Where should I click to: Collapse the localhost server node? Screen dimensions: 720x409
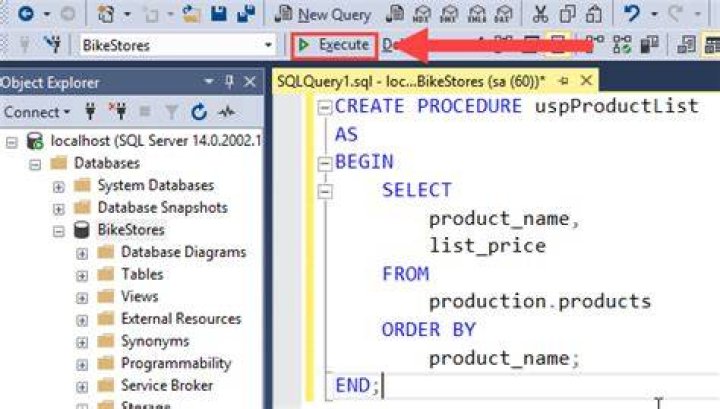point(11,142)
